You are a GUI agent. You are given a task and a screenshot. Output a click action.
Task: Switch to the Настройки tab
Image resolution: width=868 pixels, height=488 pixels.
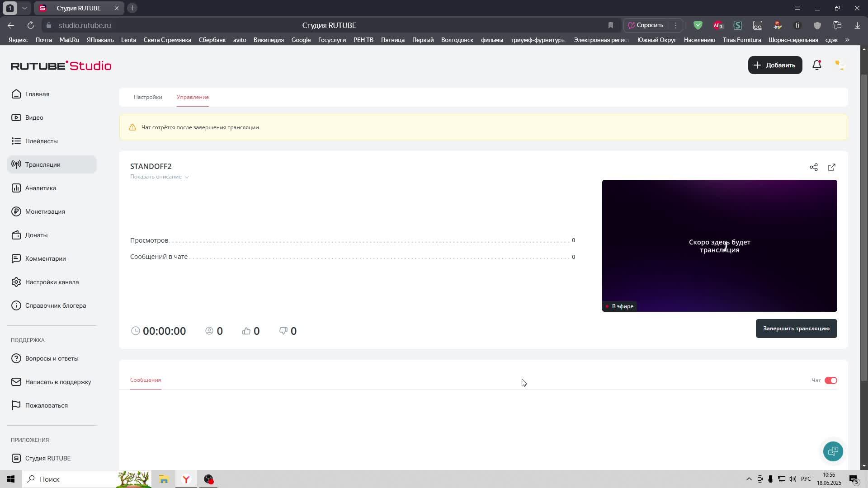click(x=148, y=97)
